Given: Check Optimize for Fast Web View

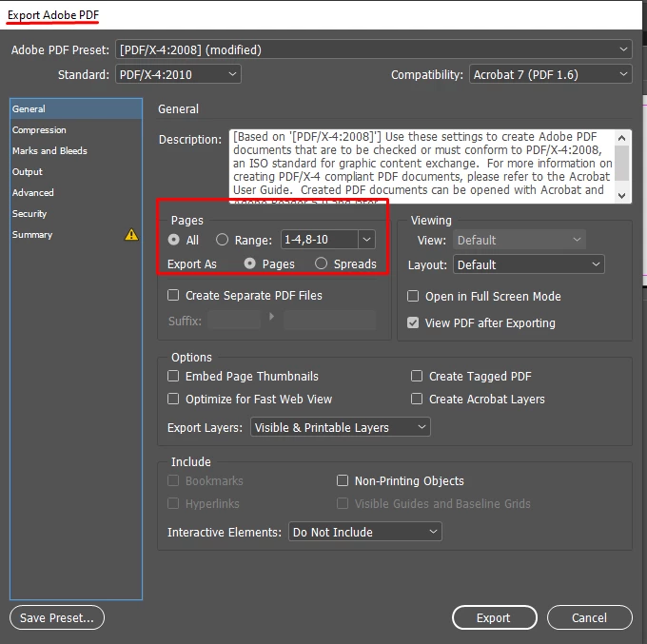Looking at the screenshot, I should pos(173,399).
